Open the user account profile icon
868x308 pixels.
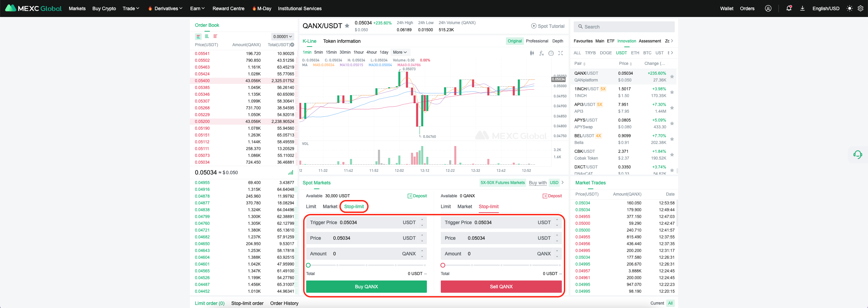coord(768,8)
